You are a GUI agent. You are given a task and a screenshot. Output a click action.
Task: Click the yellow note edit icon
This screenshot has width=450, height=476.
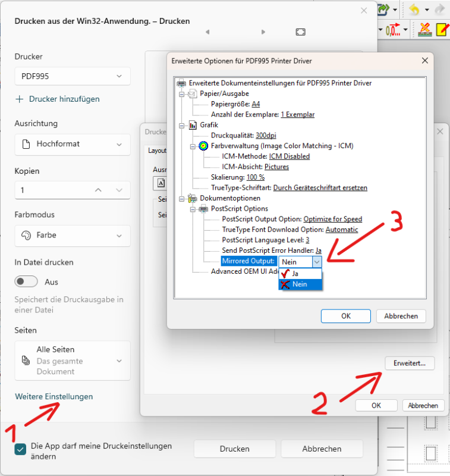click(x=442, y=29)
